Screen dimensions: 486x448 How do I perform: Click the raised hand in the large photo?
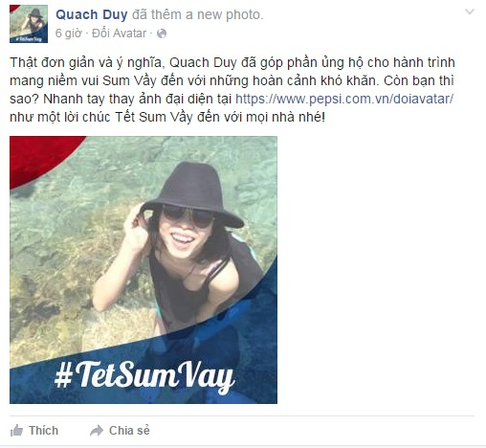pyautogui.click(x=136, y=228)
